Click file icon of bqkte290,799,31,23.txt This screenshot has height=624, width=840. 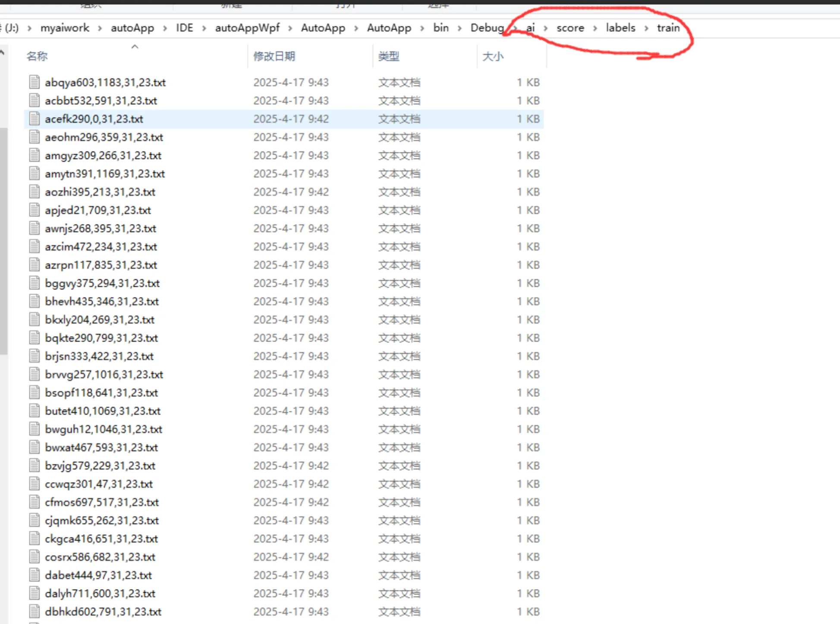pyautogui.click(x=35, y=337)
